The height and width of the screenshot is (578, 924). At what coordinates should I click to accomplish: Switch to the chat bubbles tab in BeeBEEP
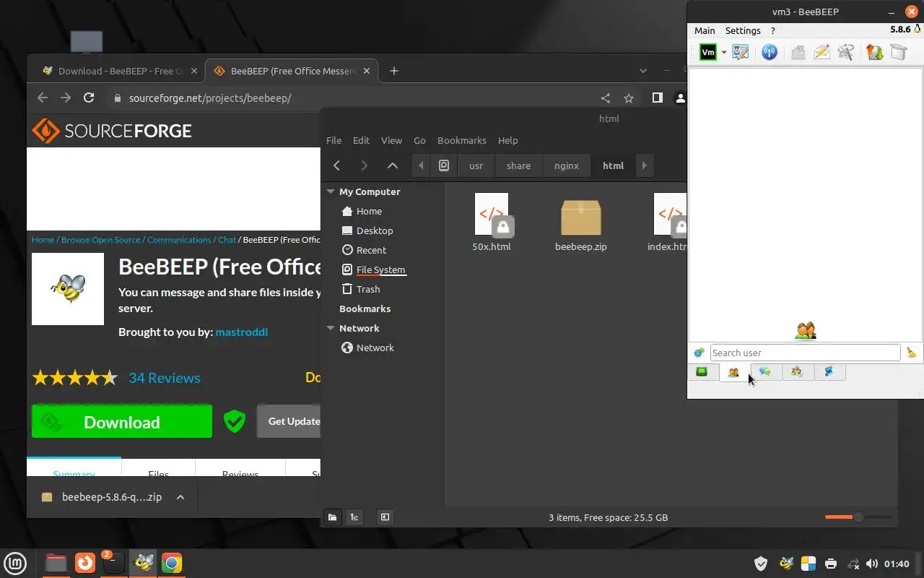(765, 371)
